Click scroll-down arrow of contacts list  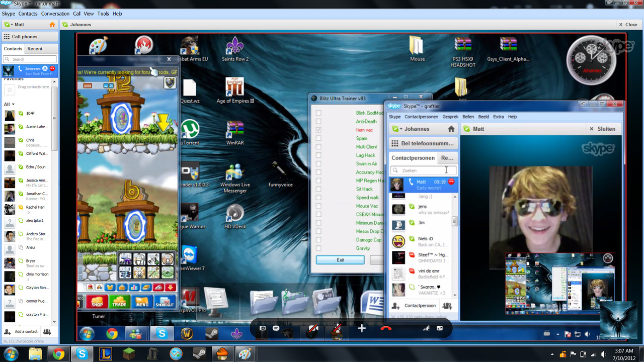(x=55, y=322)
